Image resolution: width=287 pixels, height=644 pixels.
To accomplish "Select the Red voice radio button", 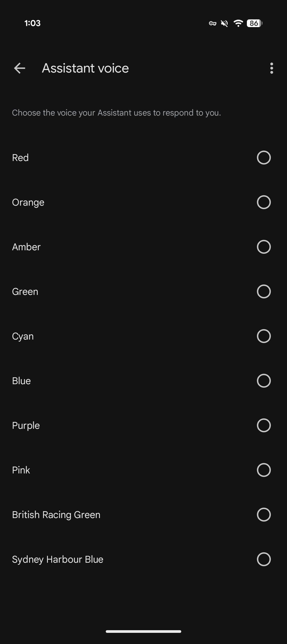I will point(264,158).
